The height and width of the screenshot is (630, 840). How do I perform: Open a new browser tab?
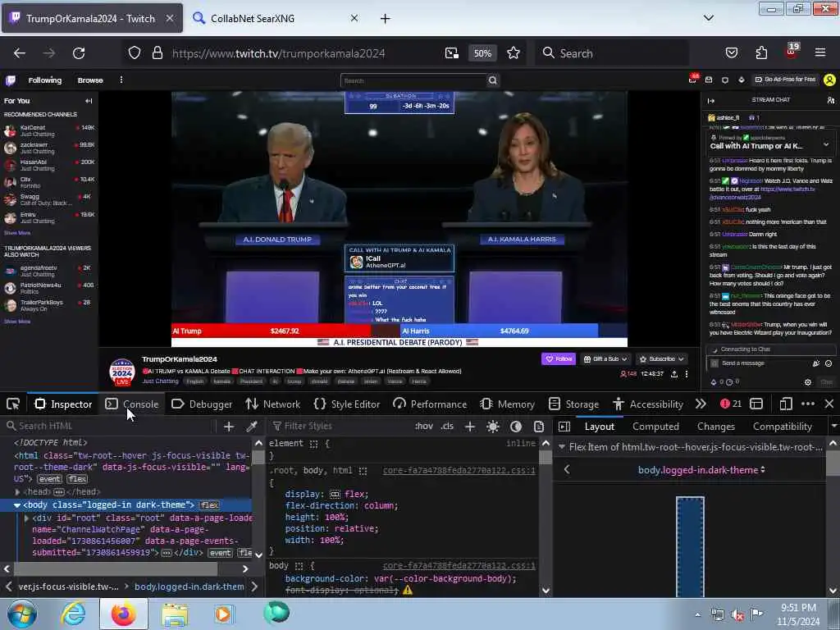[x=386, y=19]
